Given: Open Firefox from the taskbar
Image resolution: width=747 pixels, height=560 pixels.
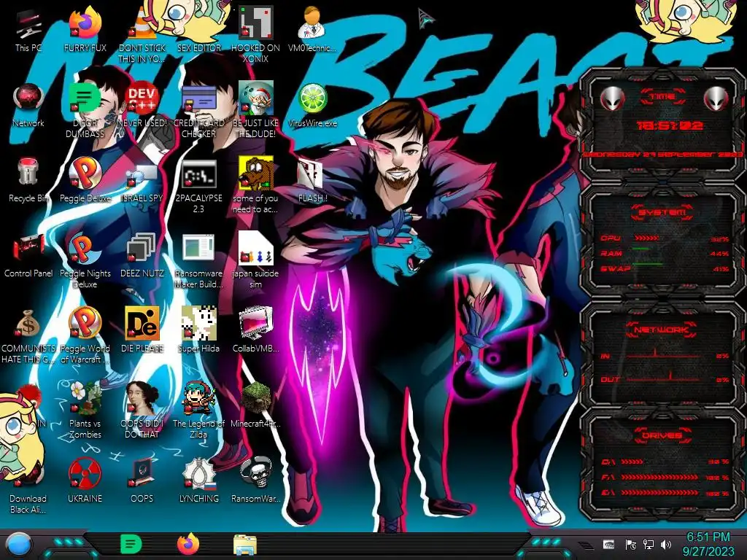Looking at the screenshot, I should coord(188,544).
